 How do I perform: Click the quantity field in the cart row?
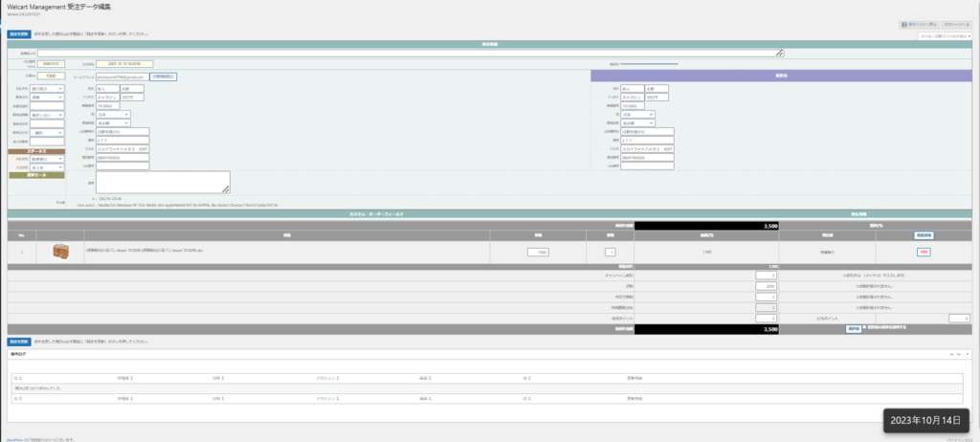click(x=609, y=252)
